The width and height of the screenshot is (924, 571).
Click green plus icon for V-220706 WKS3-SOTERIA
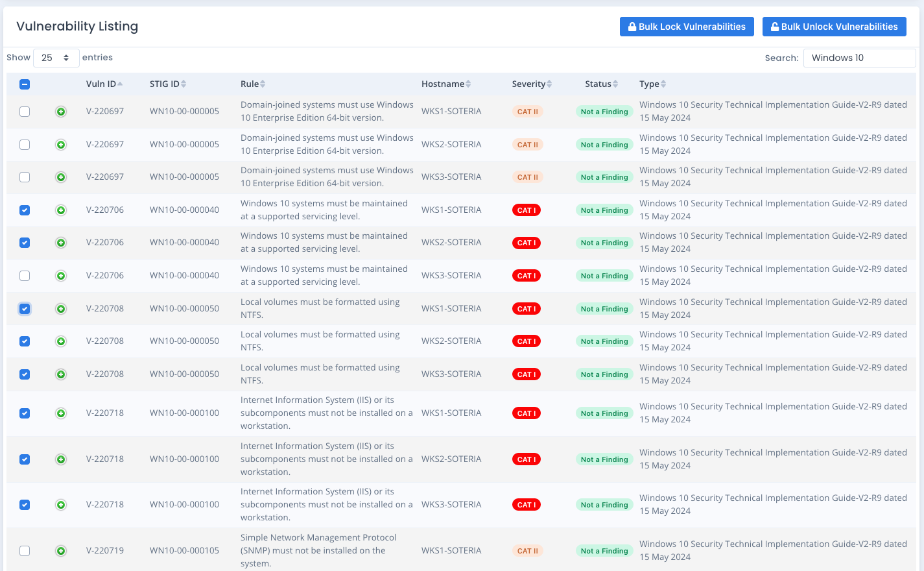61,276
